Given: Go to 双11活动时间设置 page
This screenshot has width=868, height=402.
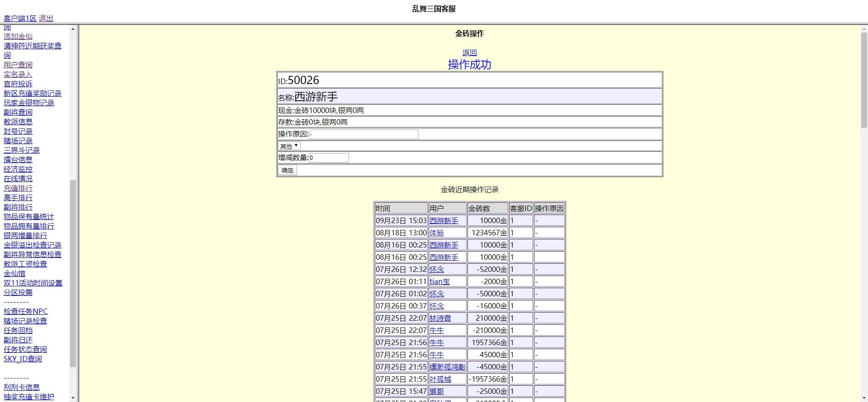Looking at the screenshot, I should (33, 283).
